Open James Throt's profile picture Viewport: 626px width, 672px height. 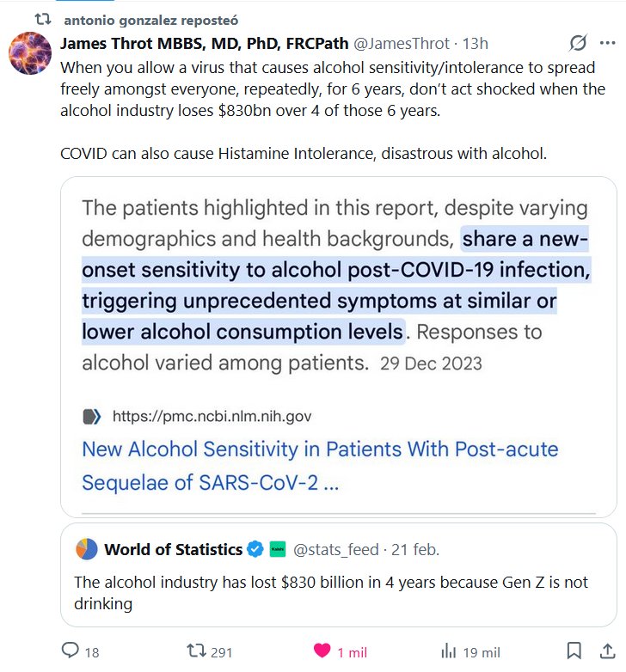29,53
